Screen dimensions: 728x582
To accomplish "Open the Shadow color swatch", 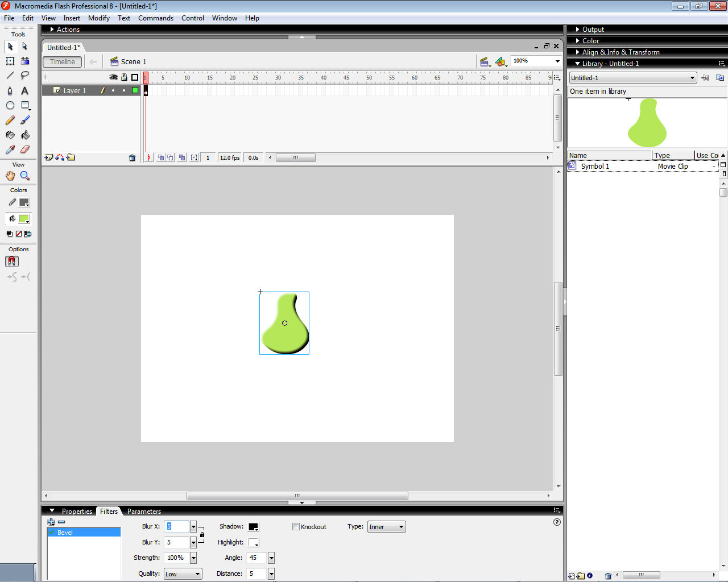I will 253,527.
